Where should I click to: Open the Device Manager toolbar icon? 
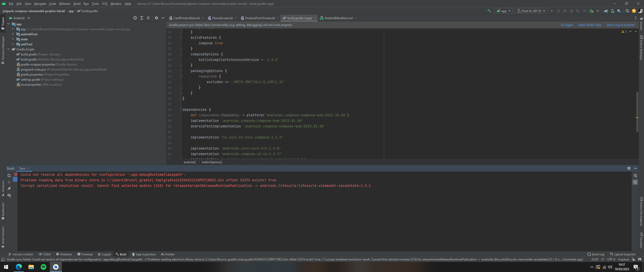(x=613, y=11)
